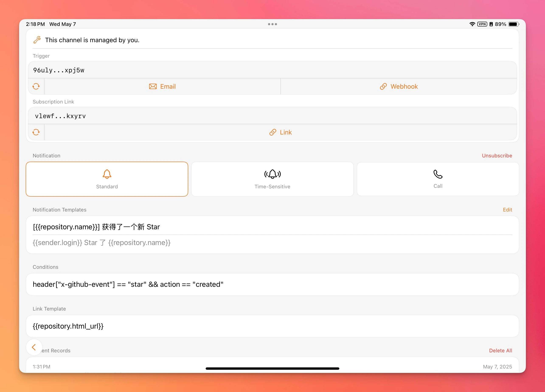The image size is (545, 392).
Task: Copy trigger Email address
Action: click(x=162, y=87)
